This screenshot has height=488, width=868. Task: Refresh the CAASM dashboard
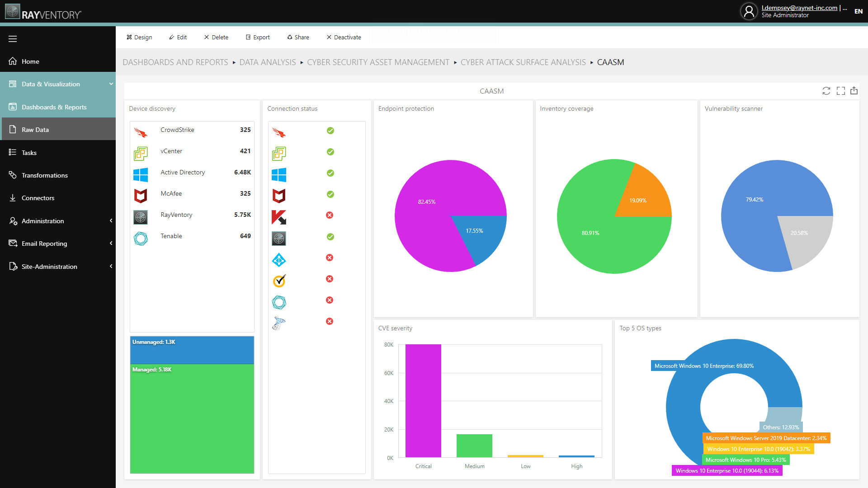(826, 91)
